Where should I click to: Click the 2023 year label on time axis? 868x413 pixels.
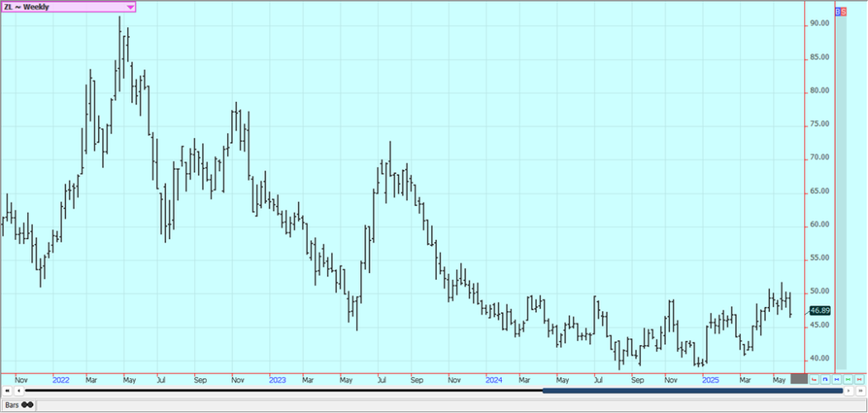[277, 380]
